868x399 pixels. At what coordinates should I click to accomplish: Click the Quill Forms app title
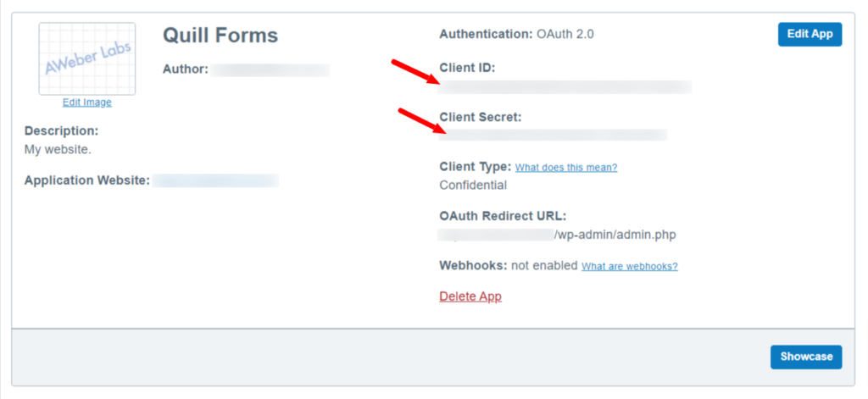click(220, 36)
